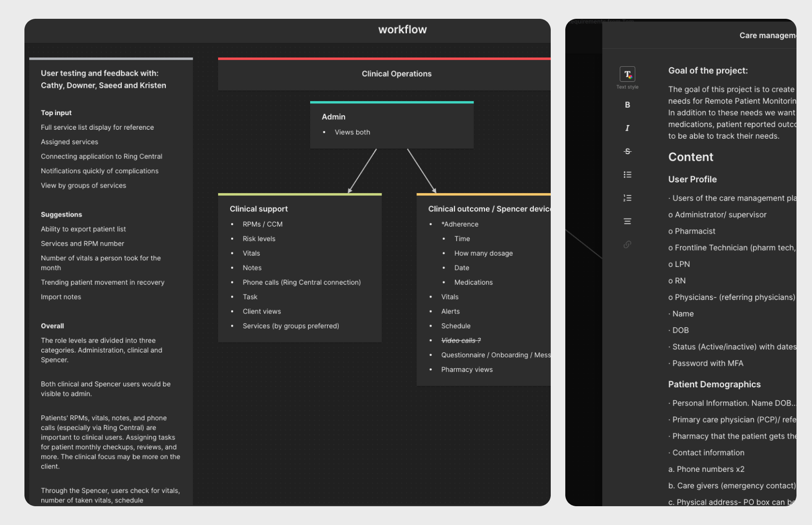This screenshot has width=812, height=525.
Task: Click the Care management document title
Action: point(767,36)
